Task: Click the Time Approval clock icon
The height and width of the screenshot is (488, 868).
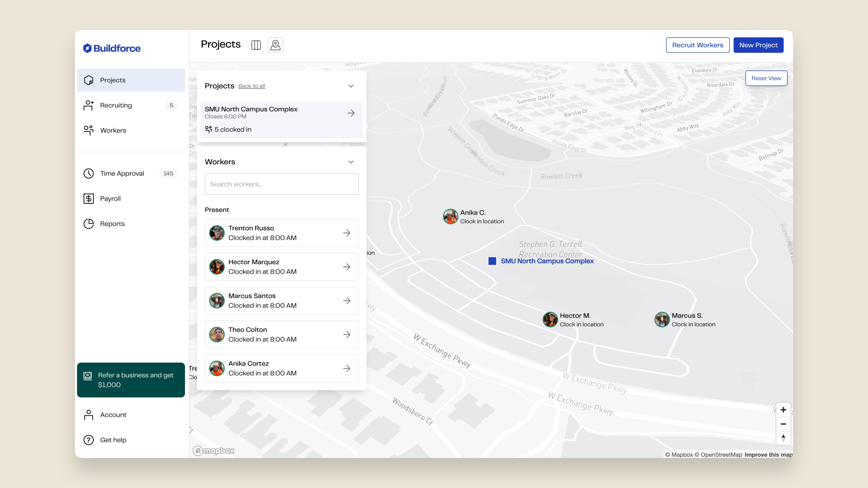Action: click(x=89, y=174)
